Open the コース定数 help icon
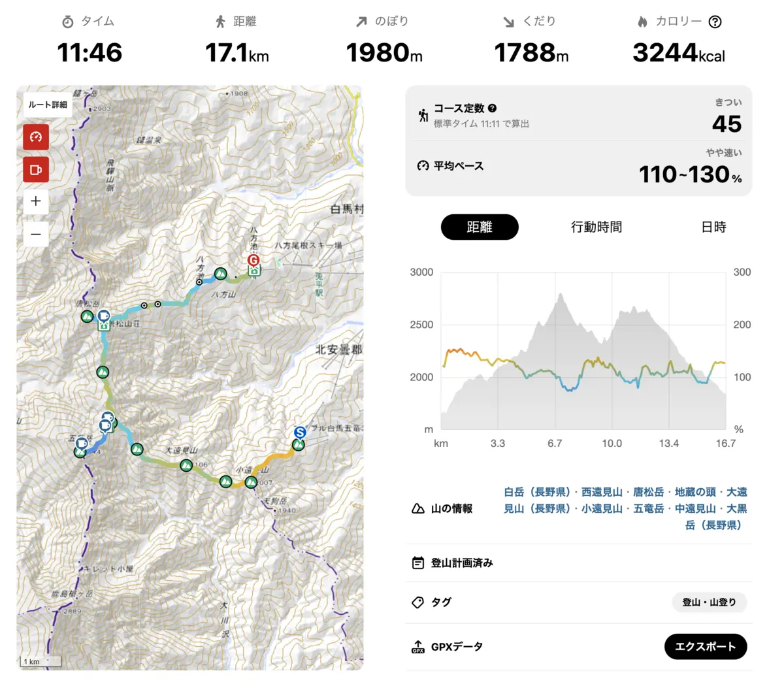 click(x=493, y=108)
